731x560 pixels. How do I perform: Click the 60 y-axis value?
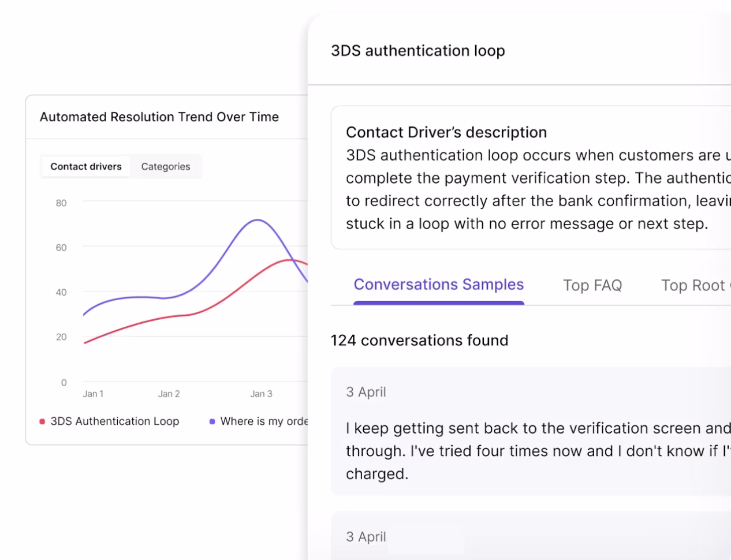(x=61, y=248)
